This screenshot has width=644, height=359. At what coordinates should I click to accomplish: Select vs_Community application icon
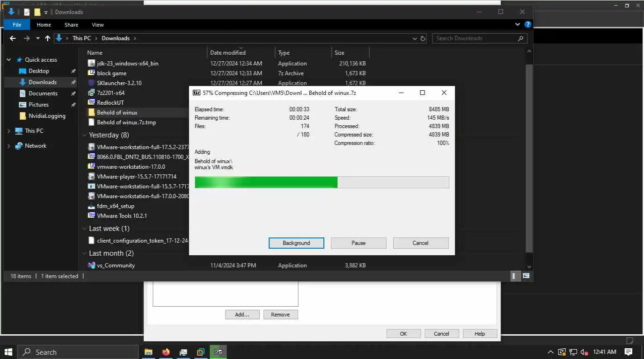92,266
